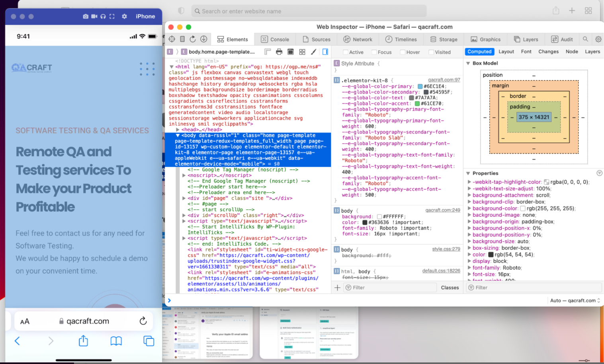Viewport: 604px width, 364px height.
Task: Expand the font-family computed property
Action: pyautogui.click(x=469, y=268)
